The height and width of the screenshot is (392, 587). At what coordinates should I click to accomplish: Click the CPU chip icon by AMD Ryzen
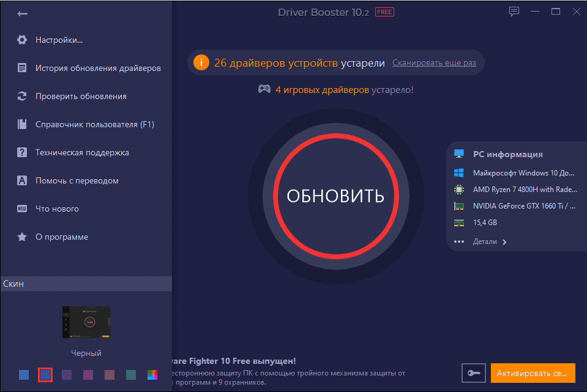tap(459, 189)
